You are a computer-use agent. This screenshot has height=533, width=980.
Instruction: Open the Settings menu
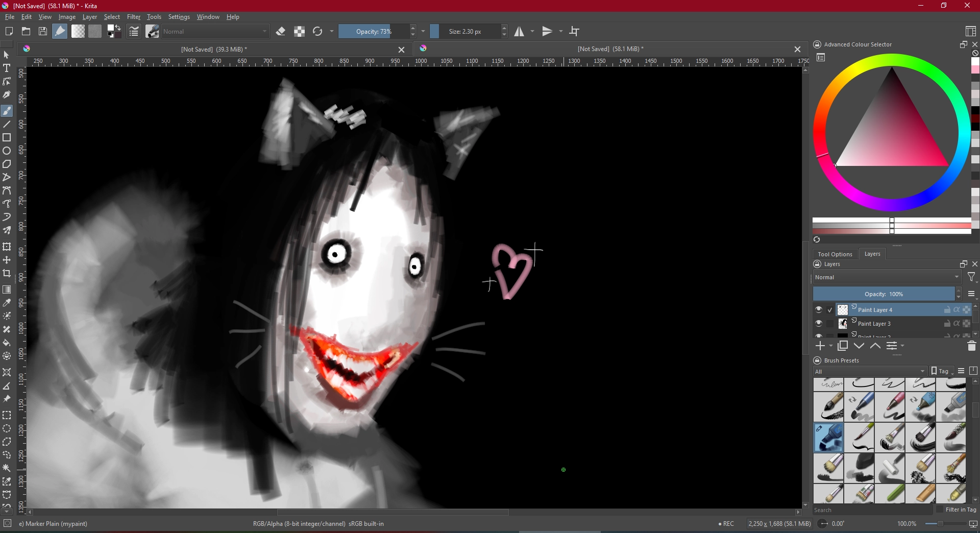[x=179, y=17]
